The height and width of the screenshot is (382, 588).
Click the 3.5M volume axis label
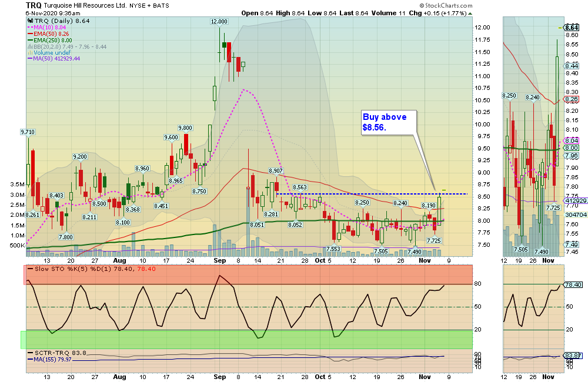point(17,185)
